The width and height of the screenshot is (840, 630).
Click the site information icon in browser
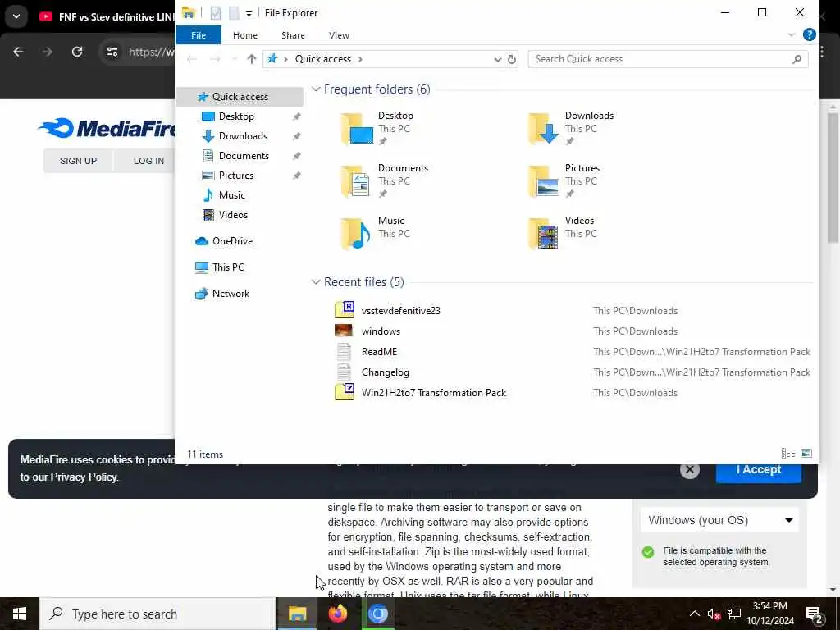tap(112, 52)
